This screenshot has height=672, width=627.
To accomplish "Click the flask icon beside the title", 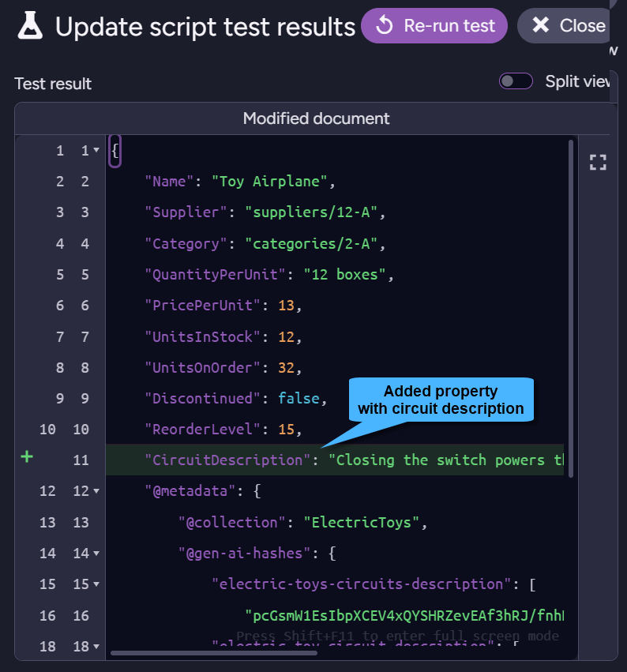I will click(30, 26).
